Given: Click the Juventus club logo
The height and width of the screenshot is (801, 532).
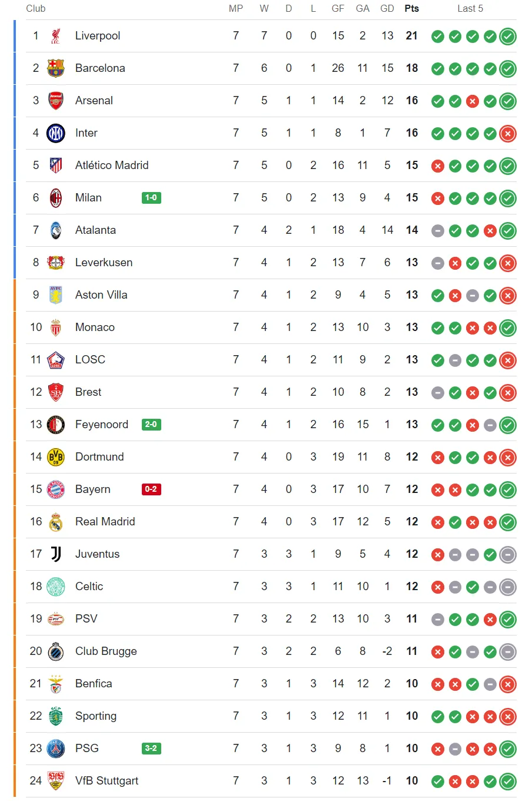Looking at the screenshot, I should [55, 554].
